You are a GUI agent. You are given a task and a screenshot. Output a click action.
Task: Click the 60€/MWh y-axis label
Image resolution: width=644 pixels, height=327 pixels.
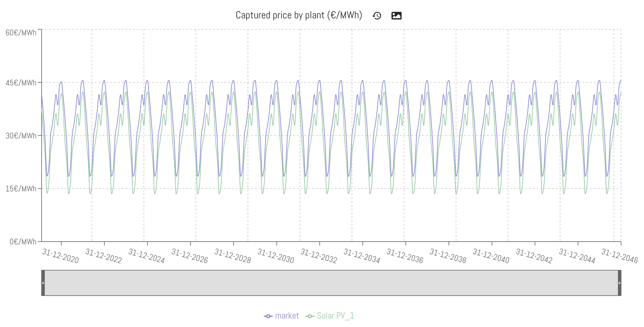21,32
